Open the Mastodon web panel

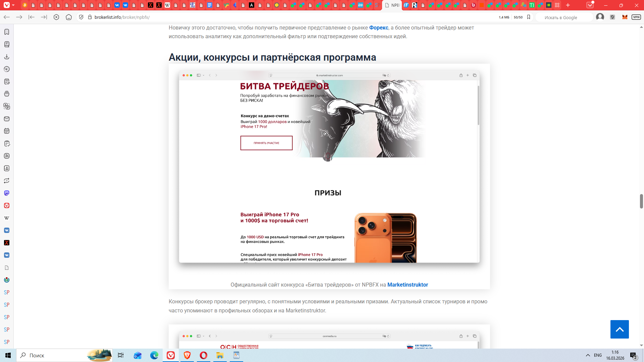(x=7, y=193)
